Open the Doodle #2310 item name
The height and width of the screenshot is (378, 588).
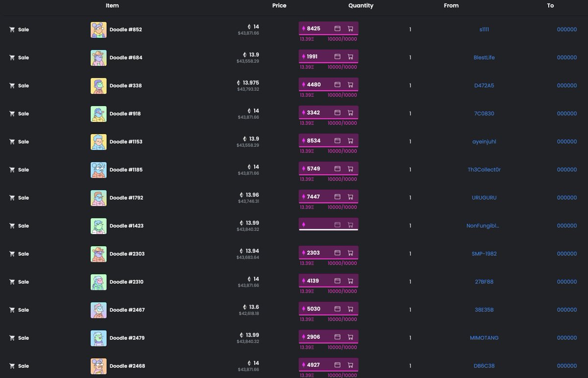[x=126, y=282]
